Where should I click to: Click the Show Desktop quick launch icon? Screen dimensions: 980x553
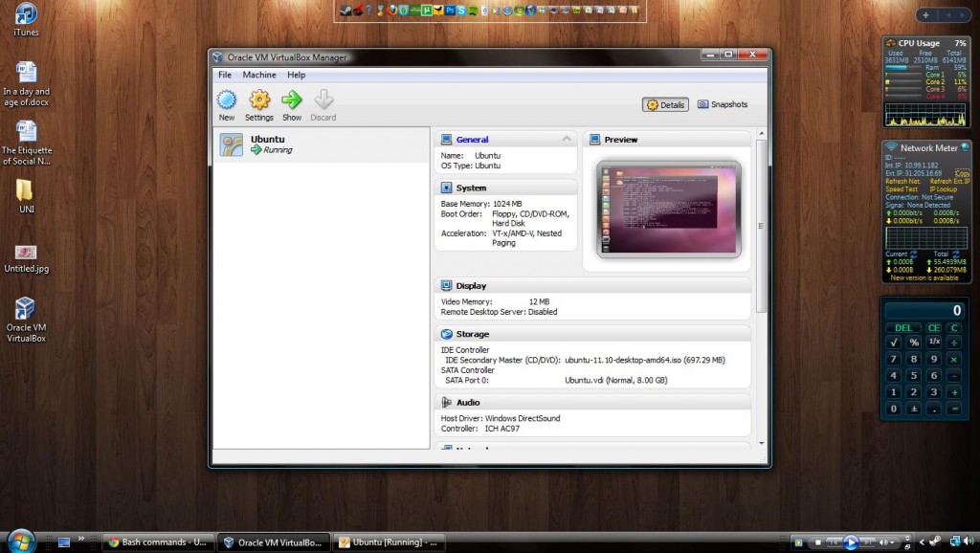click(x=64, y=542)
